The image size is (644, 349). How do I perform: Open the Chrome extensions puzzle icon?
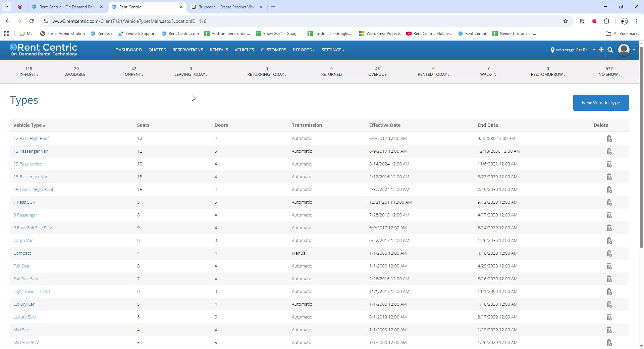click(607, 21)
